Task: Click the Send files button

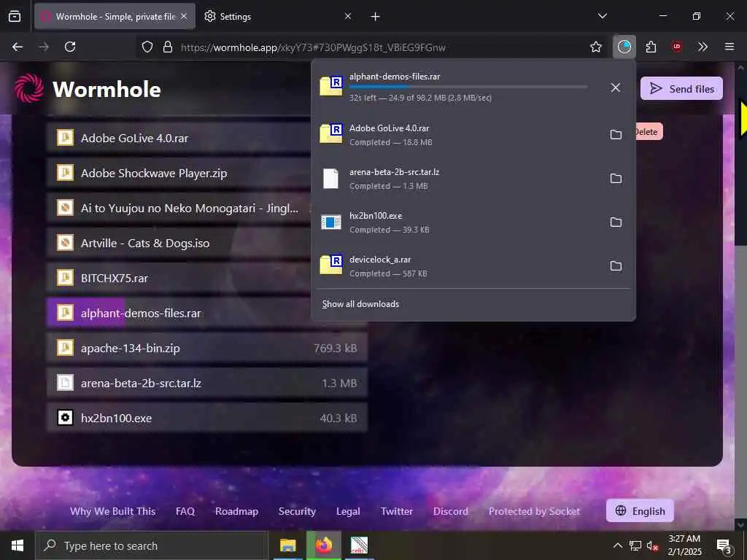Action: coord(681,88)
